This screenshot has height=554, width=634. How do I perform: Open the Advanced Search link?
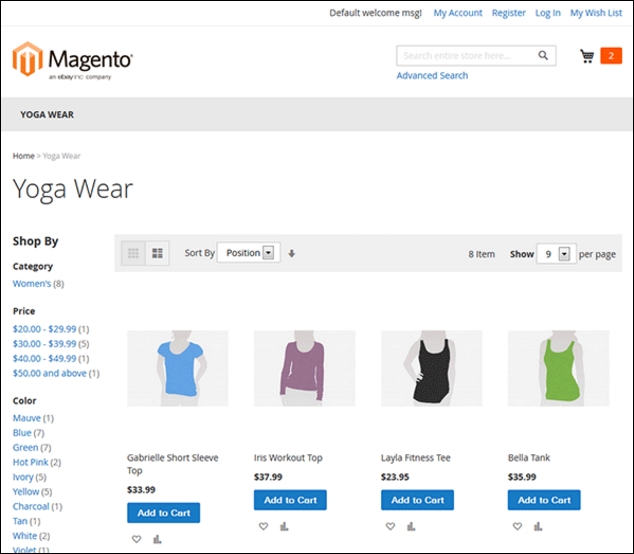click(x=432, y=76)
